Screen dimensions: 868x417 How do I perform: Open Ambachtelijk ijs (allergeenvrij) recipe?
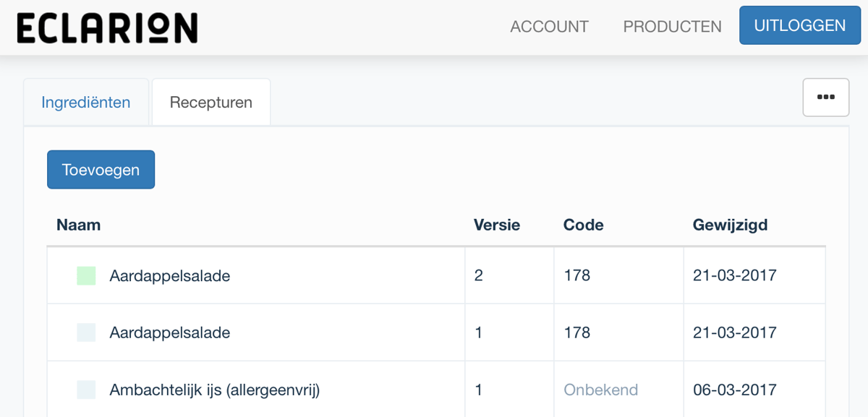(x=215, y=390)
